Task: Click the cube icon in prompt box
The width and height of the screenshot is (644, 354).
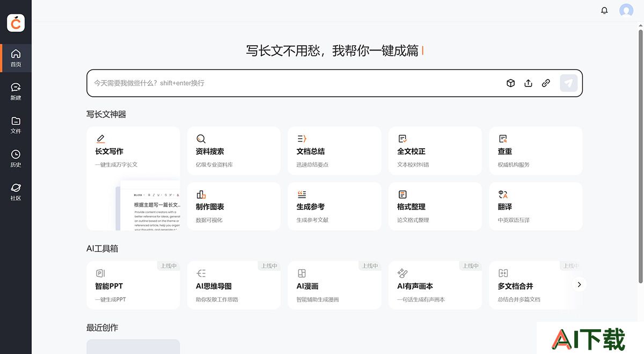Action: tap(510, 83)
